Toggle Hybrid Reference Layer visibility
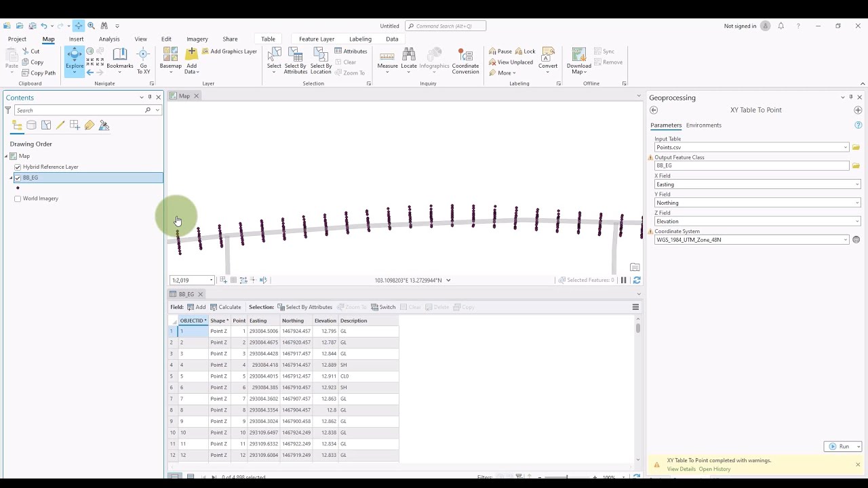868x488 pixels. point(18,167)
